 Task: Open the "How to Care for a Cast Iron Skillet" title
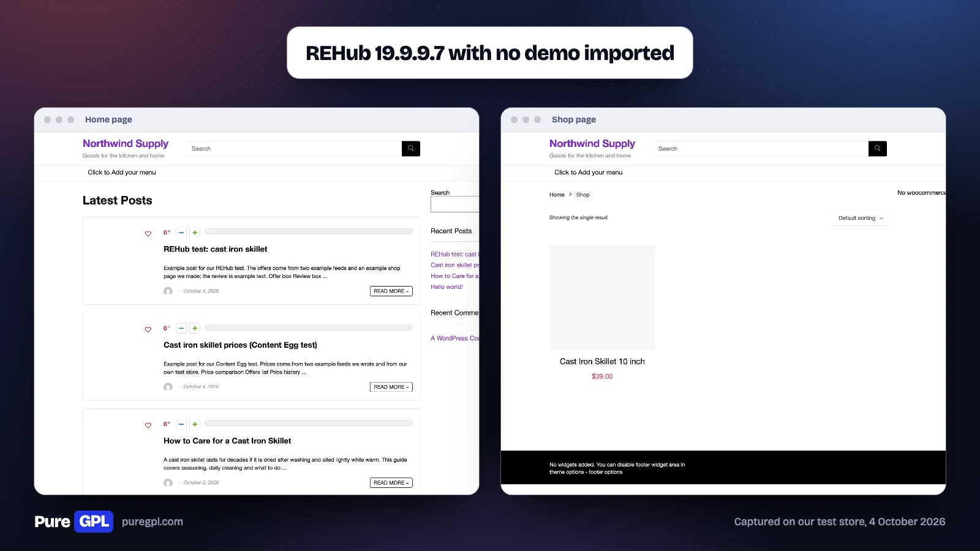click(x=227, y=441)
